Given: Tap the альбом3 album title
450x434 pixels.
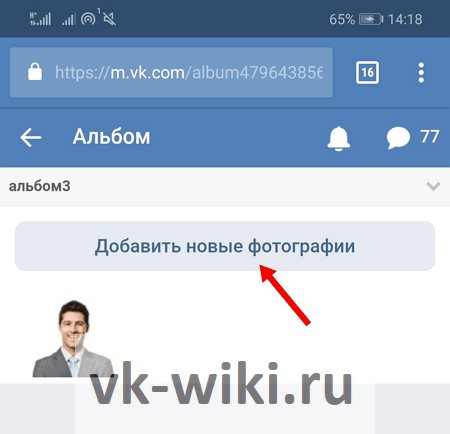Looking at the screenshot, I should 39,186.
